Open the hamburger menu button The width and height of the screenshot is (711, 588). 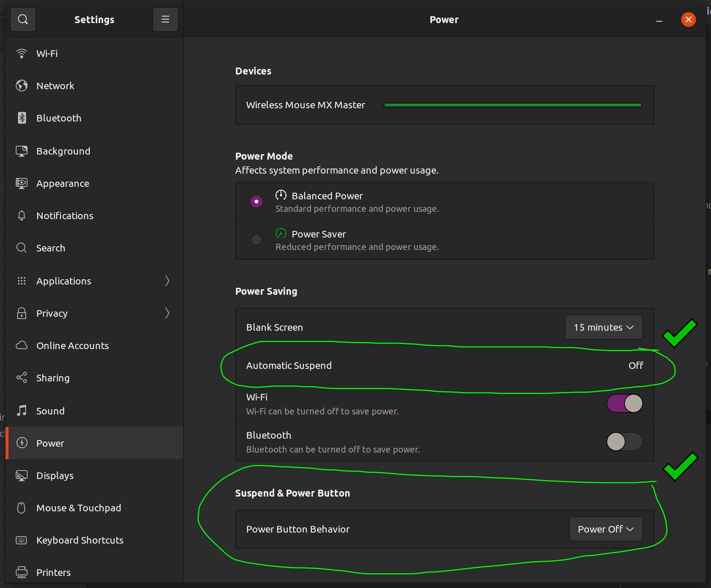click(165, 19)
